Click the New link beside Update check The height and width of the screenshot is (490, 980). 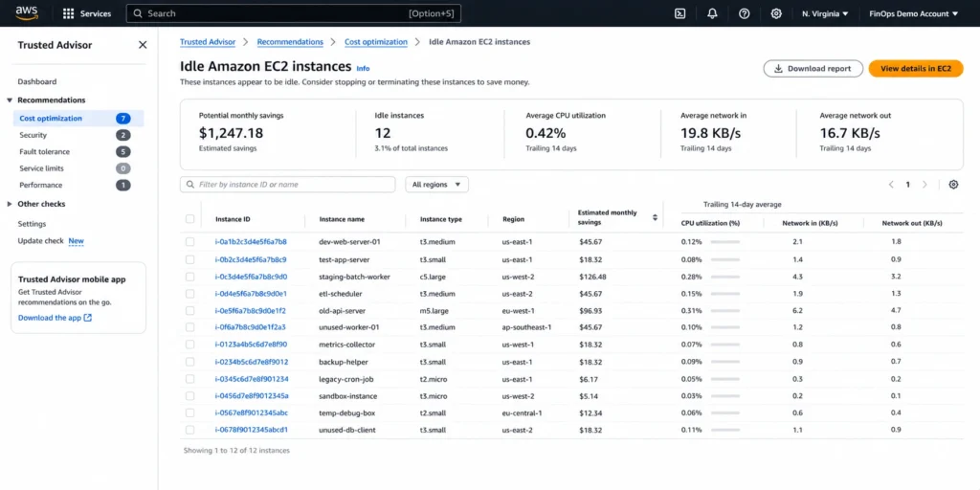[x=76, y=240]
